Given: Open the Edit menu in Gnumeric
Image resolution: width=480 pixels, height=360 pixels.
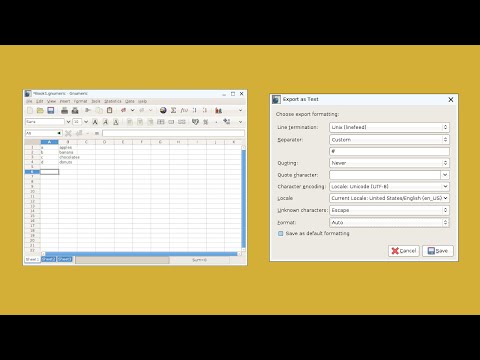Looking at the screenshot, I should [40, 101].
